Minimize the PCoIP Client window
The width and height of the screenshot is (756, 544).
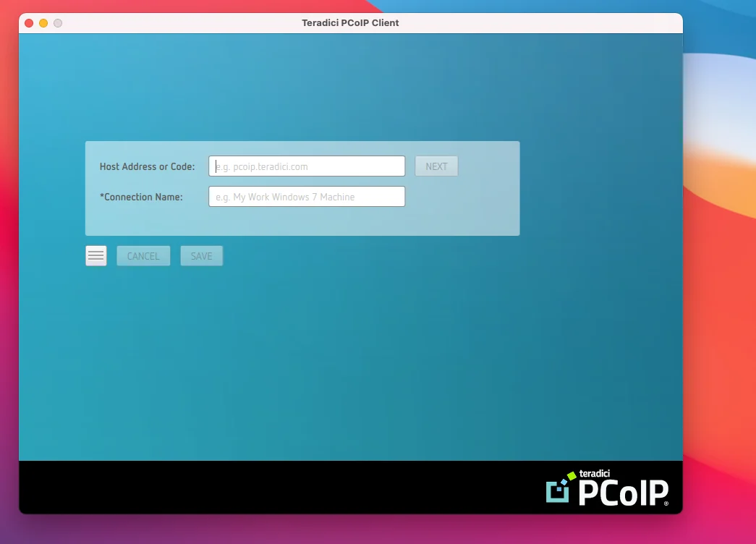pyautogui.click(x=43, y=23)
